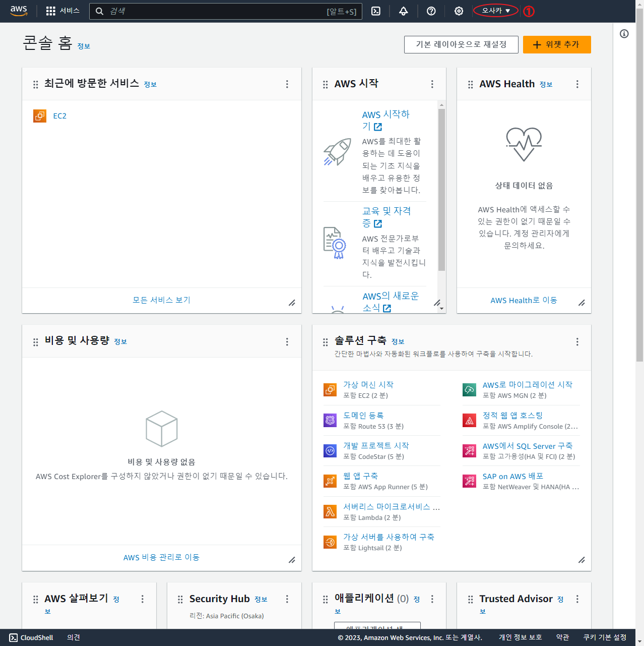Open AWS에서 SQL Server 구축 link

pyautogui.click(x=528, y=446)
